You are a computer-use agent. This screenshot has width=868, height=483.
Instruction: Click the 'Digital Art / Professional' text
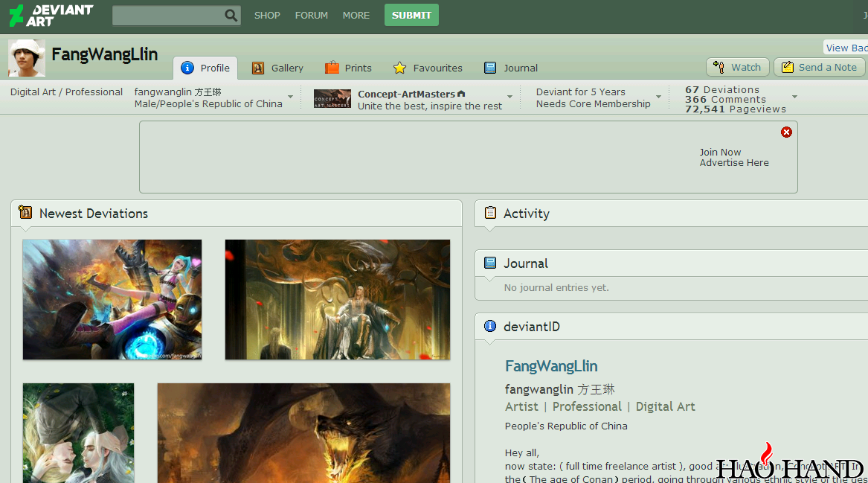coord(66,92)
